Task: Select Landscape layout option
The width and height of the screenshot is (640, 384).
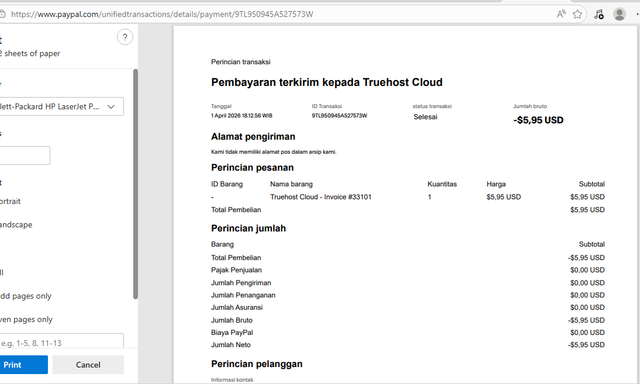Action: click(x=16, y=225)
